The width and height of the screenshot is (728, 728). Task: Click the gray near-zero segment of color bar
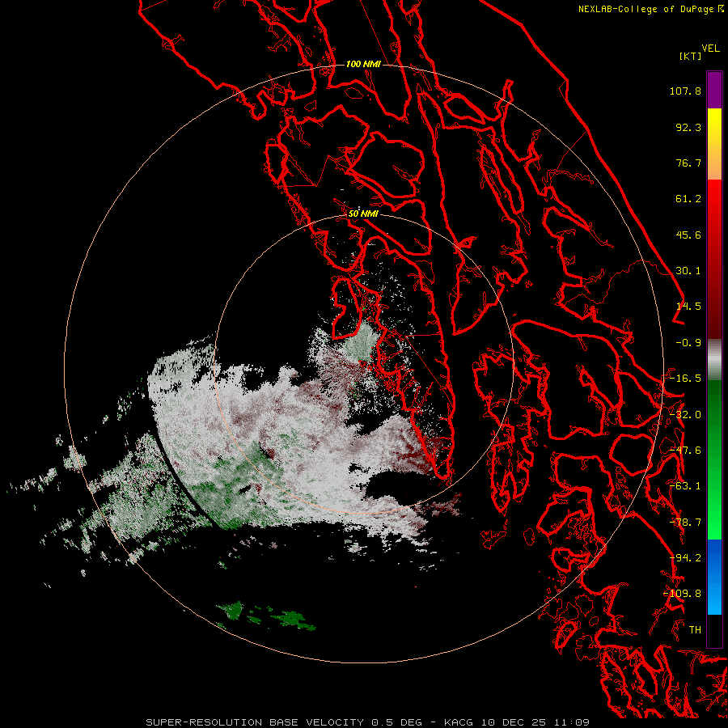tap(714, 359)
